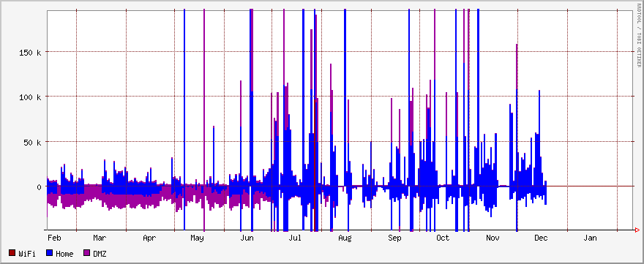Click the purple DMZ legend color swatch
The width and height of the screenshot is (644, 264).
pyautogui.click(x=86, y=254)
